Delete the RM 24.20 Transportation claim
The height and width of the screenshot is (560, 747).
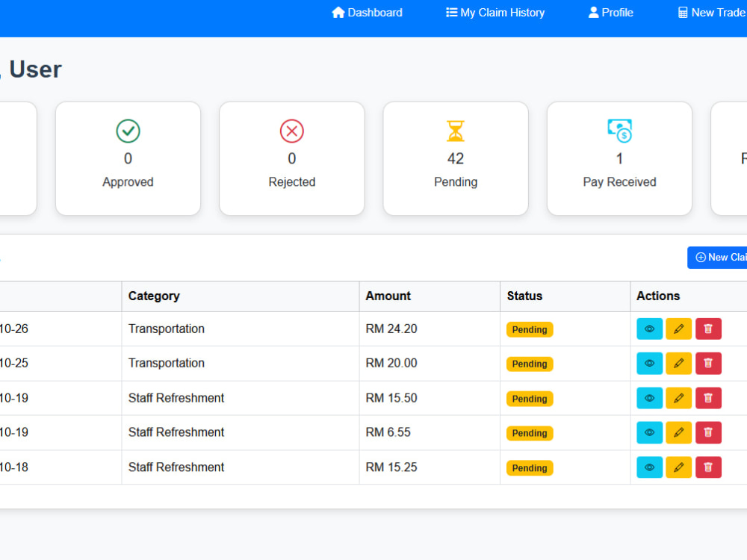pyautogui.click(x=708, y=329)
